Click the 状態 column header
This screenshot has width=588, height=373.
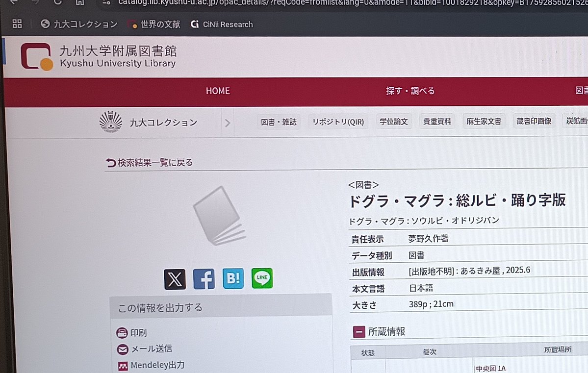click(368, 353)
